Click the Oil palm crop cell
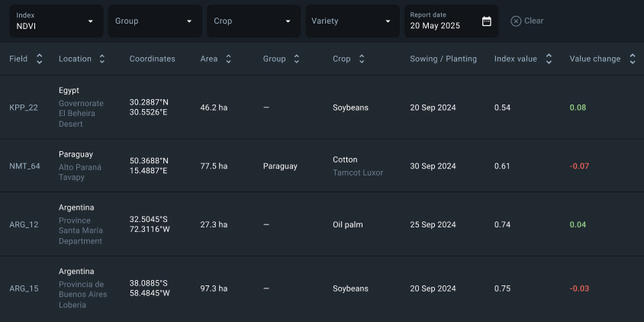The height and width of the screenshot is (322, 644). tap(348, 224)
